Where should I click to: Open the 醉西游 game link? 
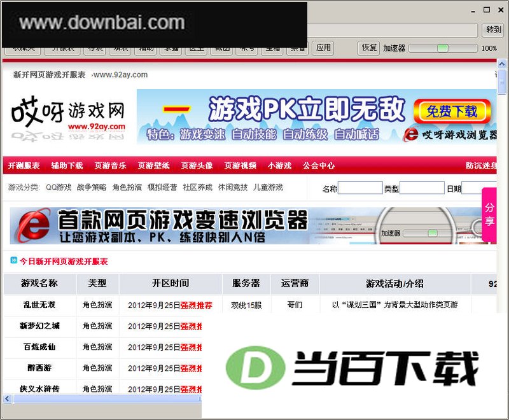[39, 368]
